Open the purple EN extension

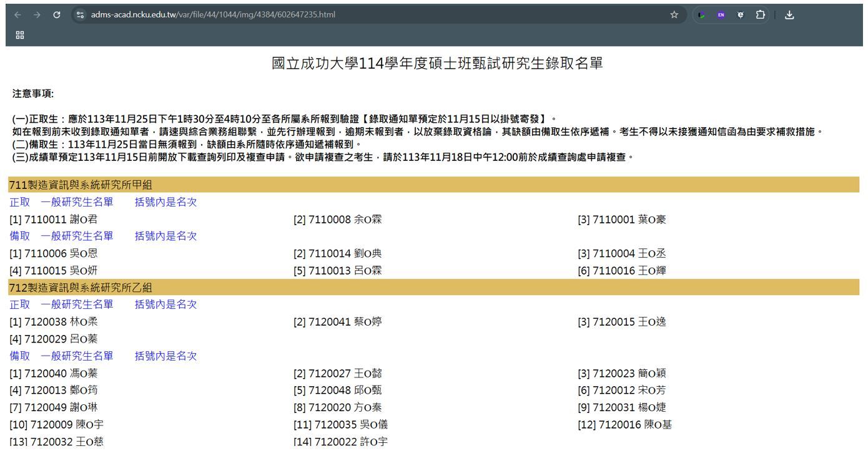(721, 14)
